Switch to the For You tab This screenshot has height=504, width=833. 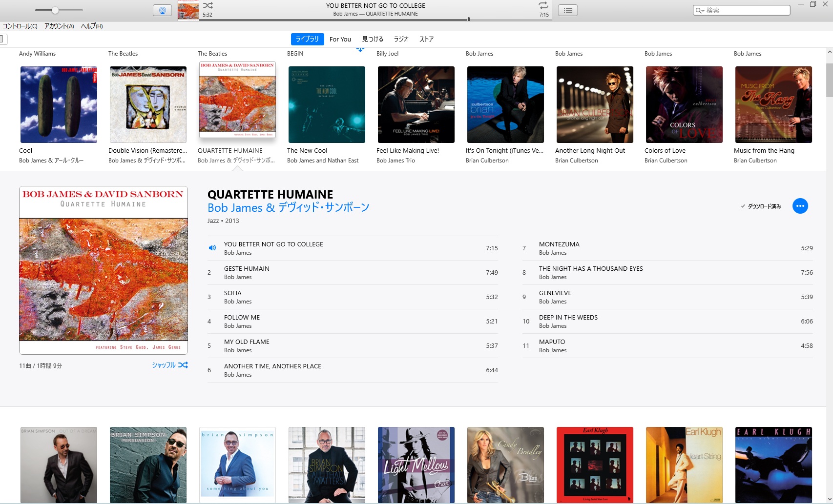(x=340, y=39)
